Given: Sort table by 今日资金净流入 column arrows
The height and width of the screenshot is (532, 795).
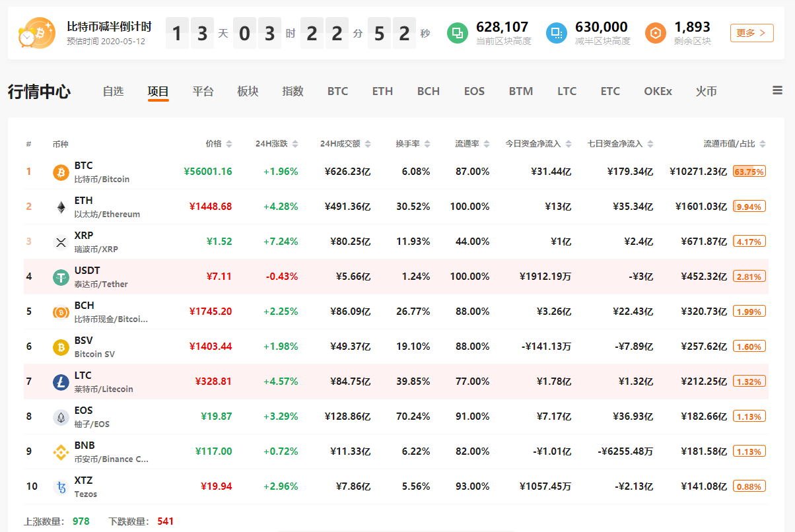Looking at the screenshot, I should 568,144.
